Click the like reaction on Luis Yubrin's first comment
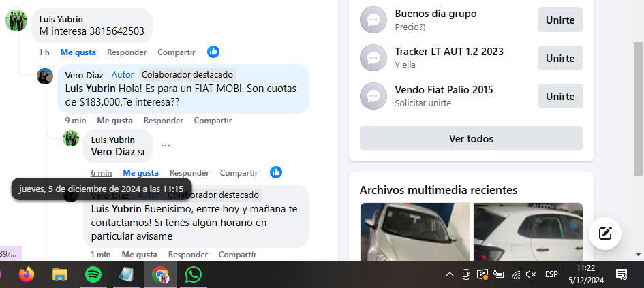The height and width of the screenshot is (288, 644). (x=213, y=52)
